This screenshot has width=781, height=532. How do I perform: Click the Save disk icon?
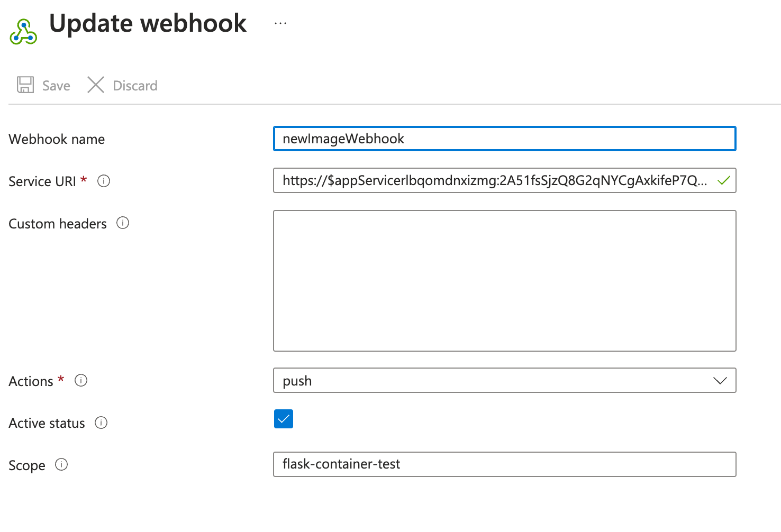pyautogui.click(x=24, y=85)
